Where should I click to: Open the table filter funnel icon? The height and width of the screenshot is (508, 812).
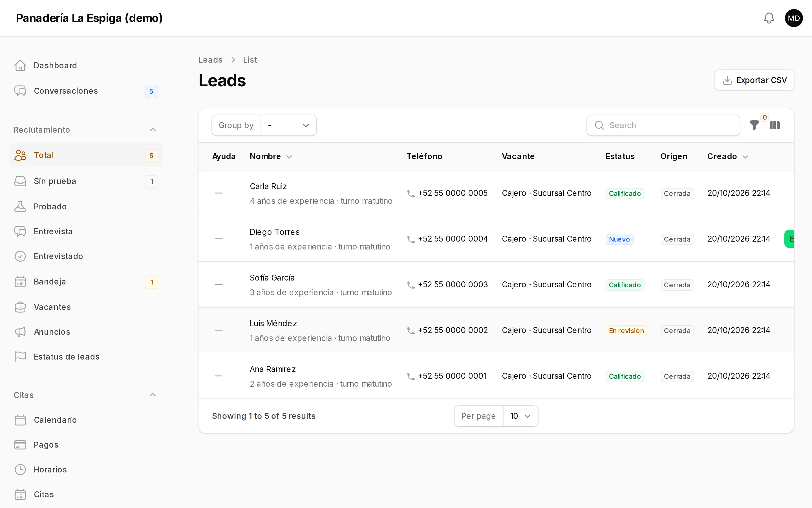click(754, 125)
